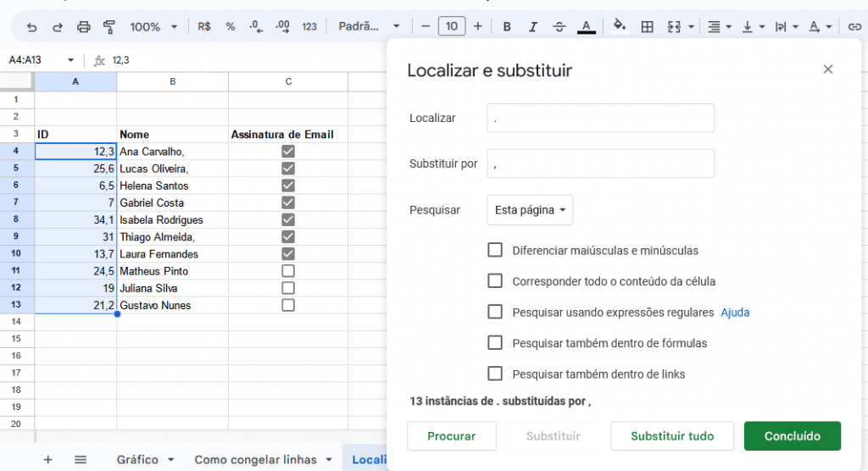Open the fill color bucket

click(x=619, y=26)
